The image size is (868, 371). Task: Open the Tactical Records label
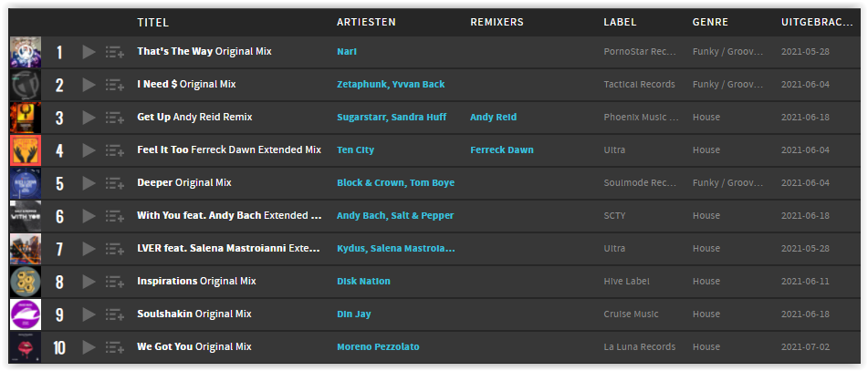[640, 84]
